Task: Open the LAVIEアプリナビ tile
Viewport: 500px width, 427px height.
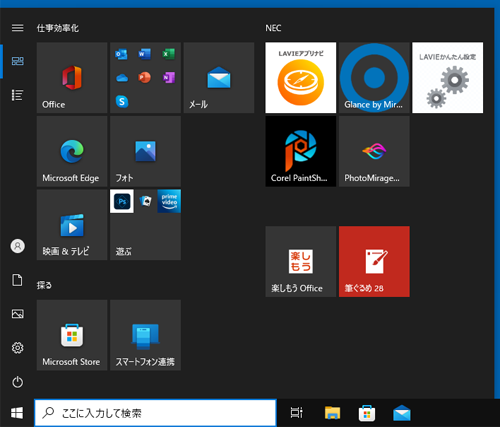Action: (x=301, y=78)
